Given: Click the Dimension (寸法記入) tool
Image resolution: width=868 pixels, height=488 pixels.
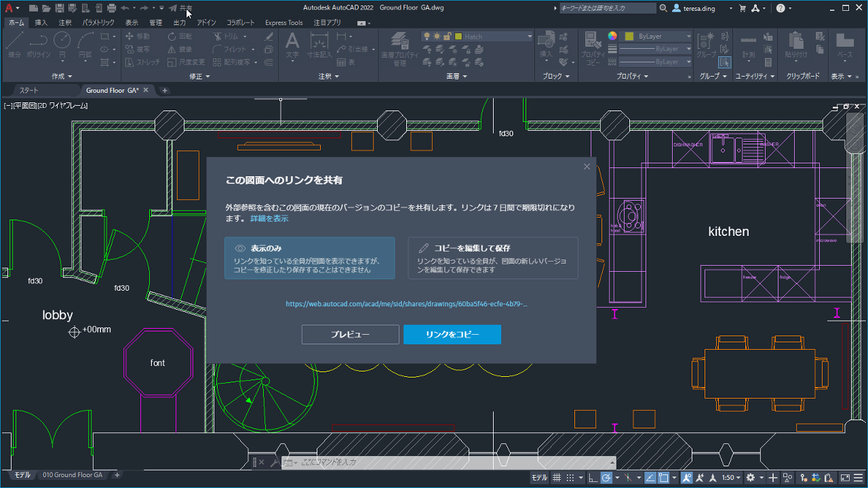Looking at the screenshot, I should [319, 45].
